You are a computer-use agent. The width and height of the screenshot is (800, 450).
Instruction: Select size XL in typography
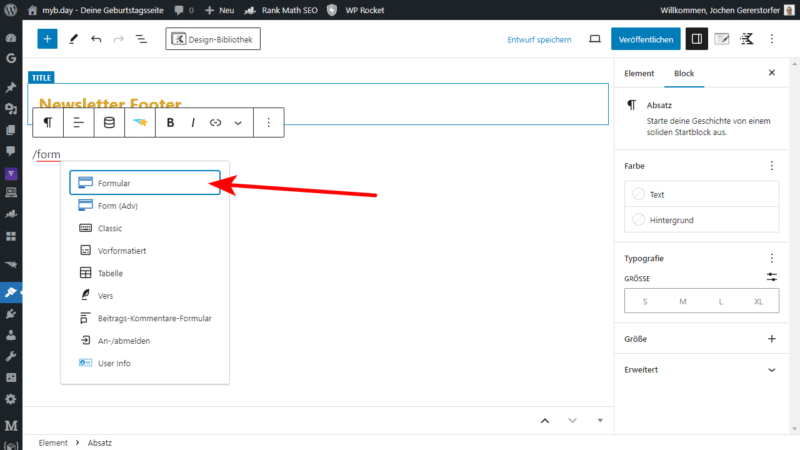coord(758,301)
